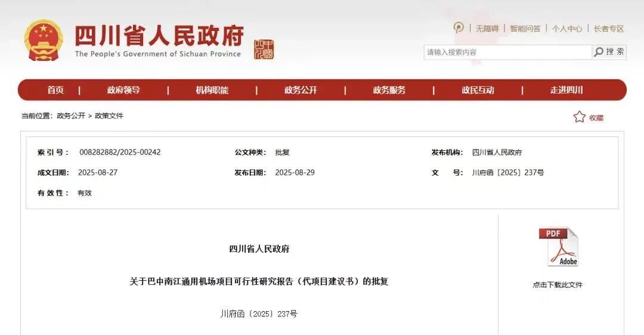Select 政务公开 in the red navigation bar
Viewport: 644px width, 335px height.
(301, 90)
